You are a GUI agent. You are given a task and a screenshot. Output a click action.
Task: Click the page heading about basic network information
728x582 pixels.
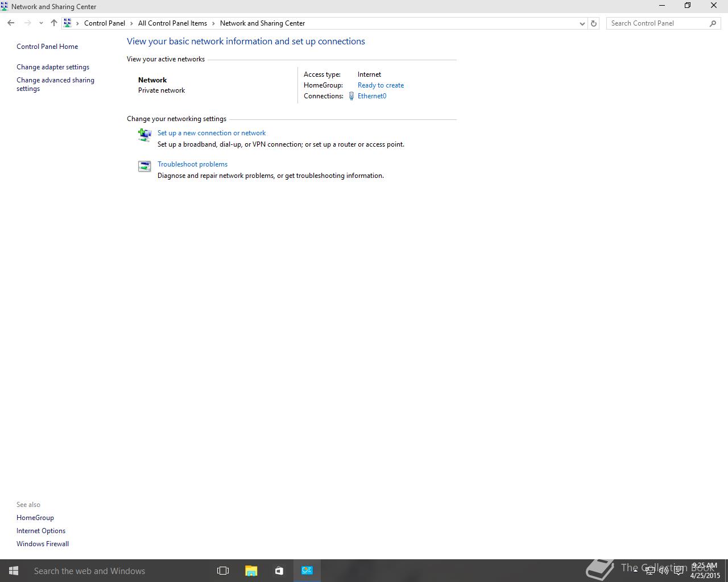246,41
